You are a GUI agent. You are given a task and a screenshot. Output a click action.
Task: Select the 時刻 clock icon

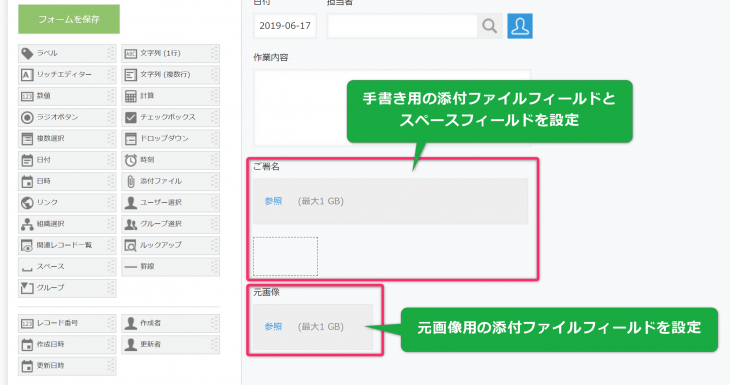(131, 160)
